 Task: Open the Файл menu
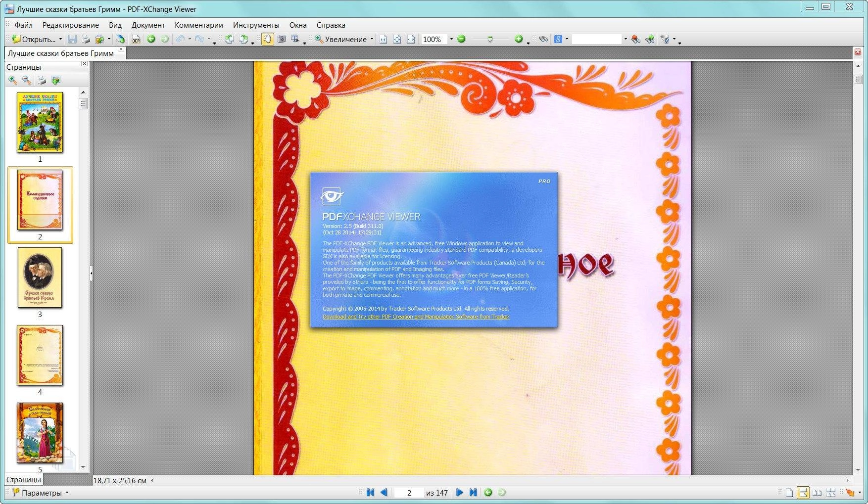(24, 25)
